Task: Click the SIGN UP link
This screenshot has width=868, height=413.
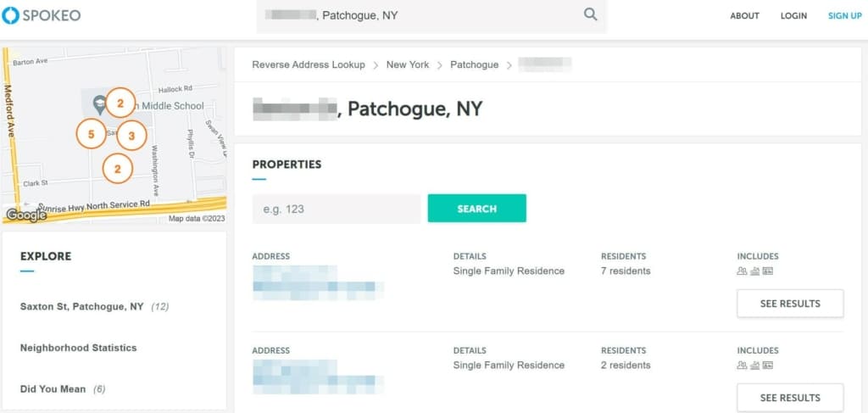Action: tap(845, 16)
